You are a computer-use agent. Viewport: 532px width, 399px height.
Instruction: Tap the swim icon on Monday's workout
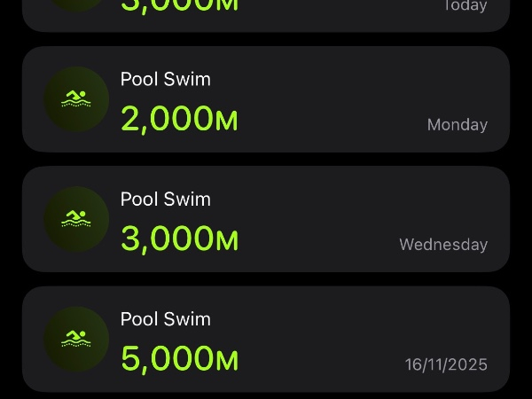point(76,99)
